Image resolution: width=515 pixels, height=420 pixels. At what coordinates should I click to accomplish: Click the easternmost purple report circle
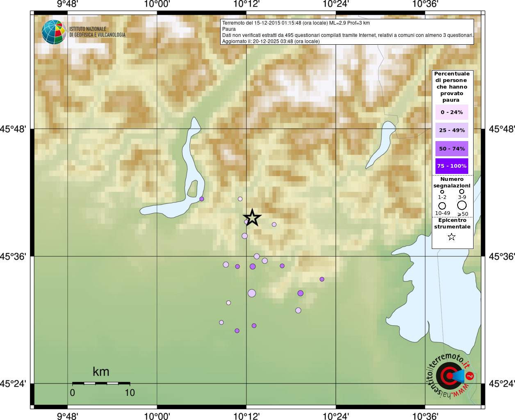pos(322,279)
